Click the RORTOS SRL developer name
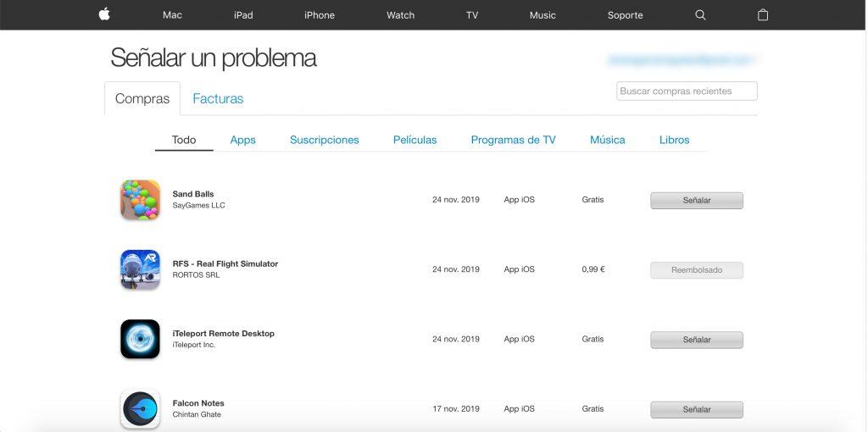868x432 pixels. coord(196,275)
